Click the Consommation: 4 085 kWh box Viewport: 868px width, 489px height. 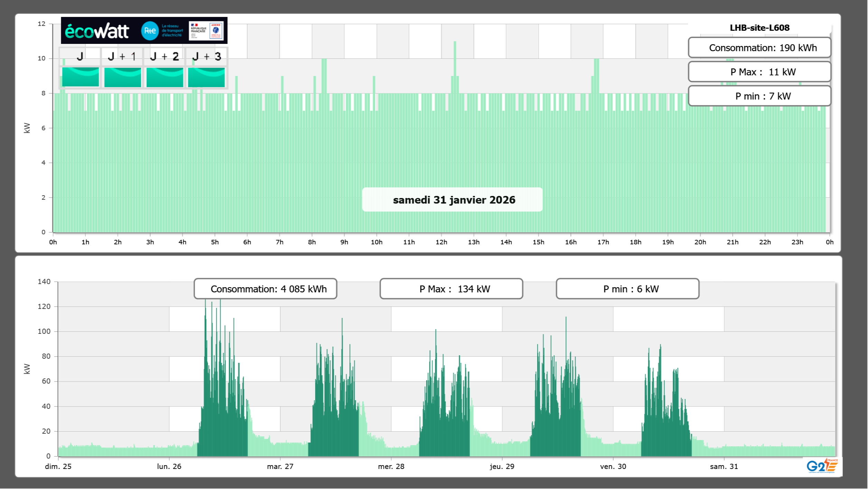(x=265, y=289)
